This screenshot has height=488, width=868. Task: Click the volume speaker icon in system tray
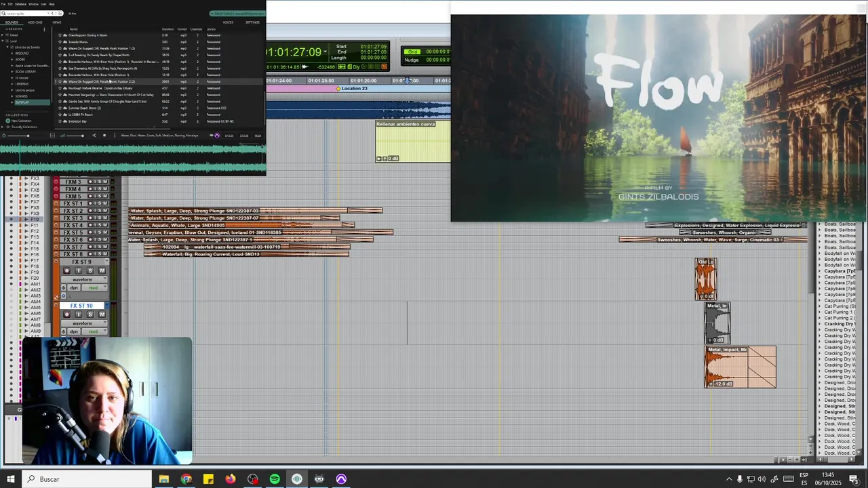[x=762, y=479]
